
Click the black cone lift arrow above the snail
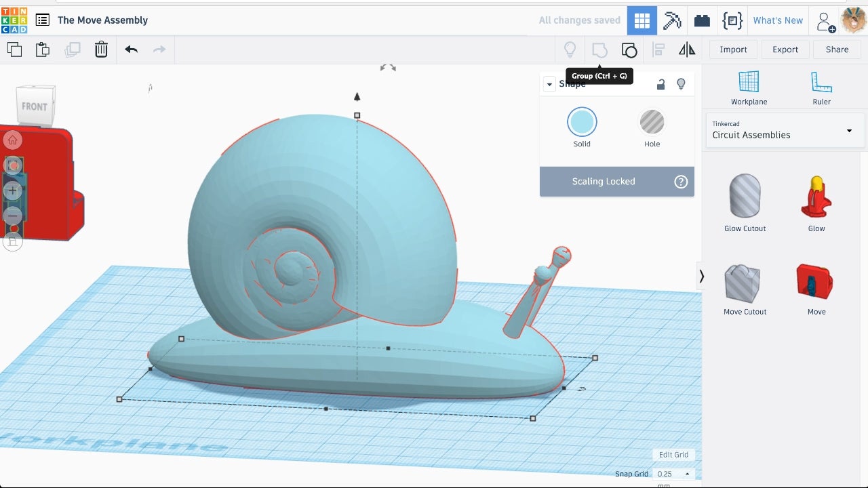coord(357,97)
